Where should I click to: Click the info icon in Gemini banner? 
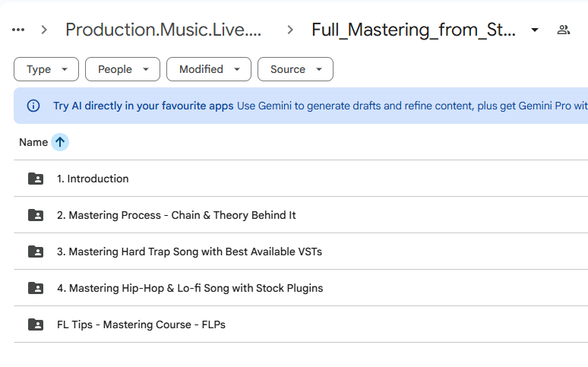point(33,106)
